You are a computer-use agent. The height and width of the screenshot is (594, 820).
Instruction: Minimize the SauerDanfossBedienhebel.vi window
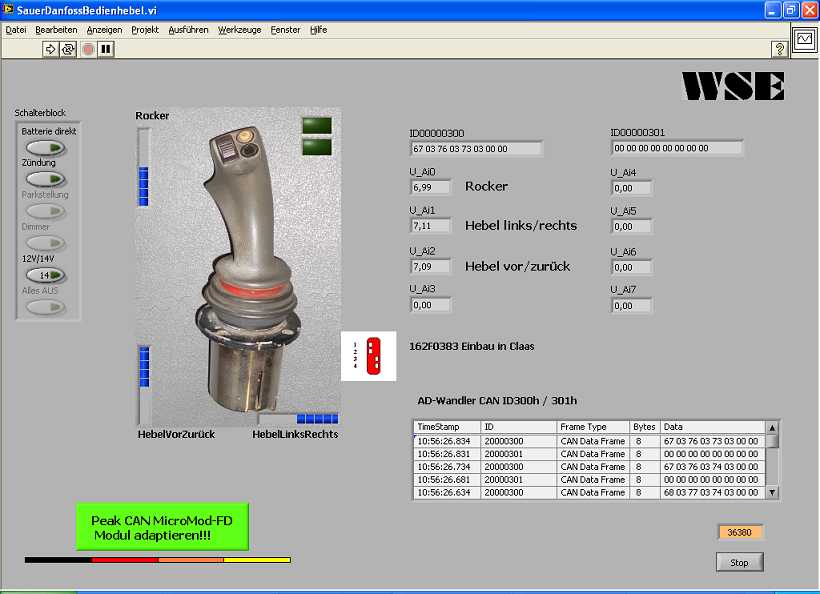(773, 10)
